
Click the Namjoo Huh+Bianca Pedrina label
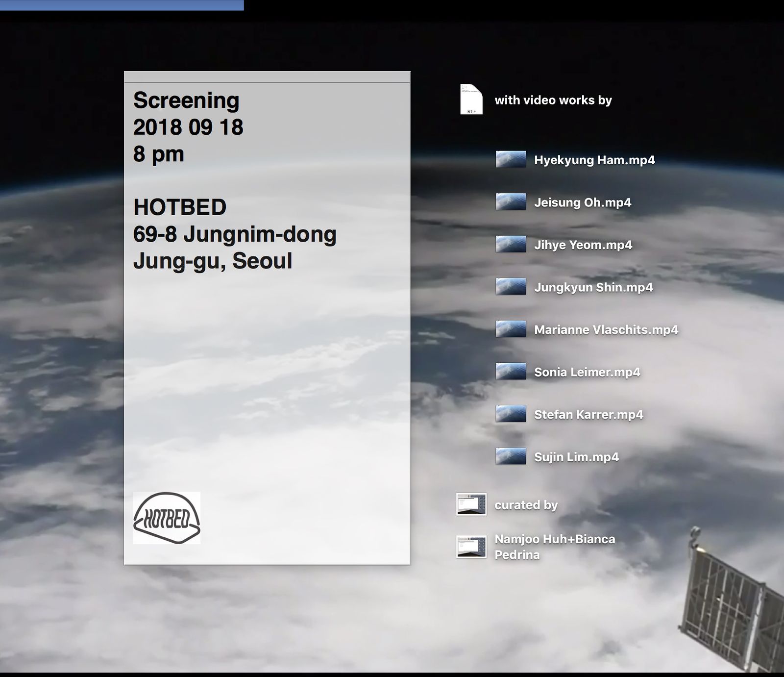[x=554, y=547]
